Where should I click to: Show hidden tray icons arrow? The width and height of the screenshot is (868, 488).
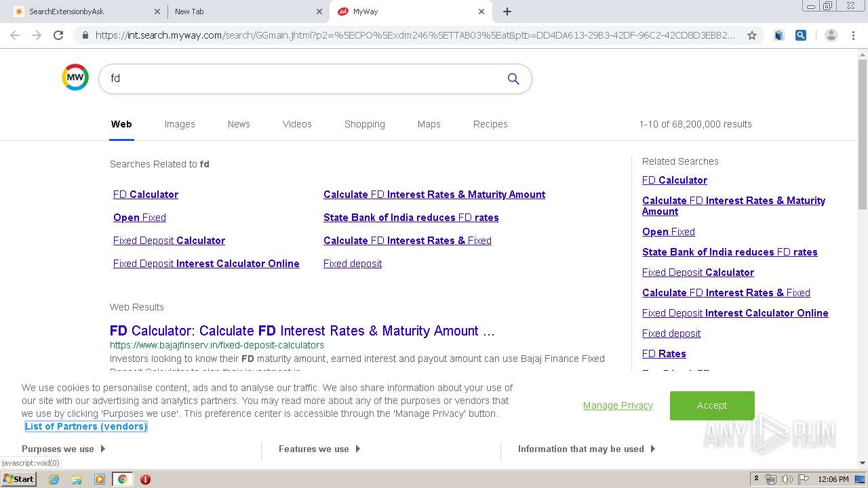click(x=756, y=479)
